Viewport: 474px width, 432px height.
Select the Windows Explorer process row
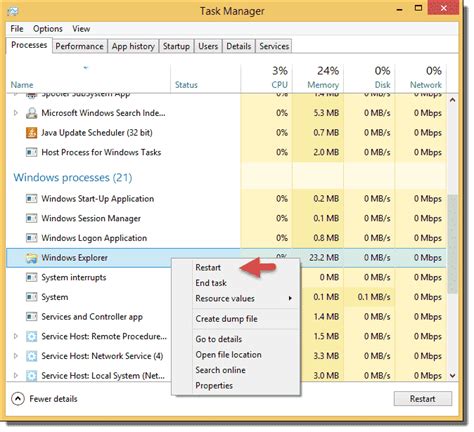[x=226, y=258]
